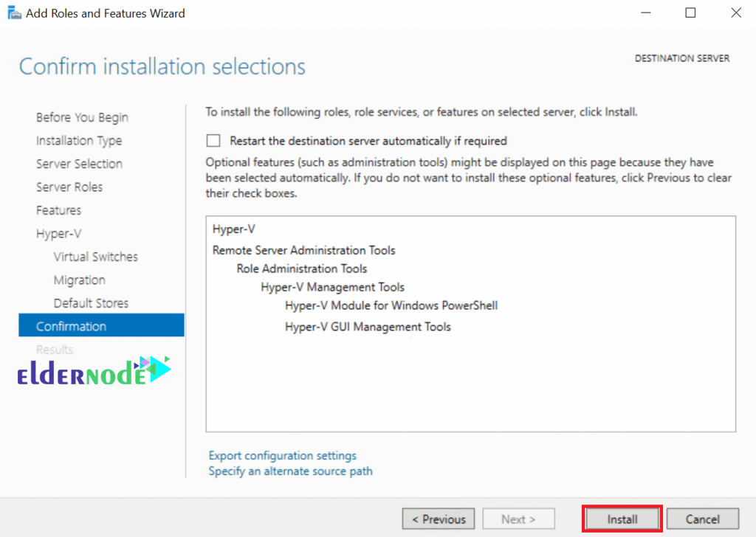The height and width of the screenshot is (537, 756).
Task: Close the Add Roles and Features Wizard
Action: coord(736,13)
